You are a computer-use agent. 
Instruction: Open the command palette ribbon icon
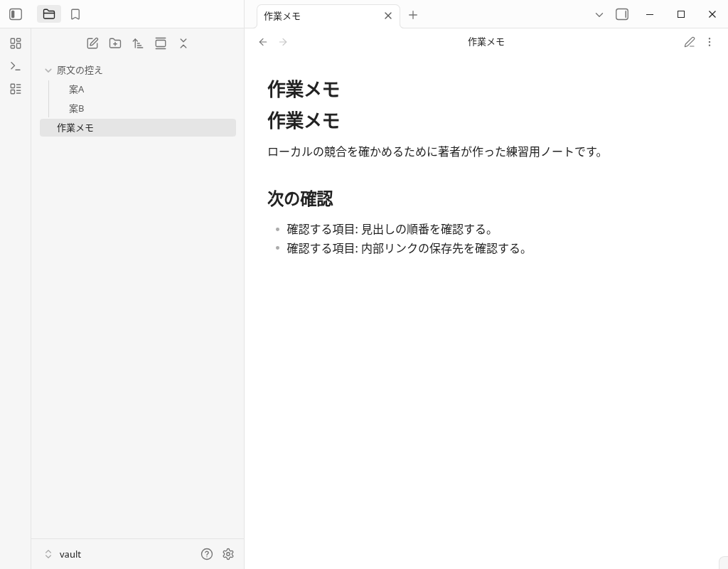tap(16, 66)
